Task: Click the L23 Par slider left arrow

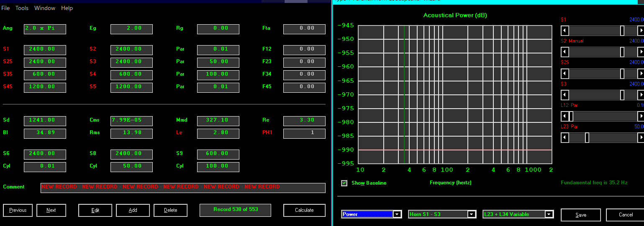Action: (565, 137)
